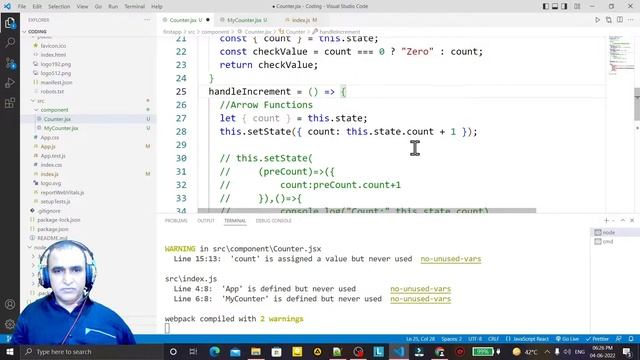Open the Extensions view

tap(10, 102)
